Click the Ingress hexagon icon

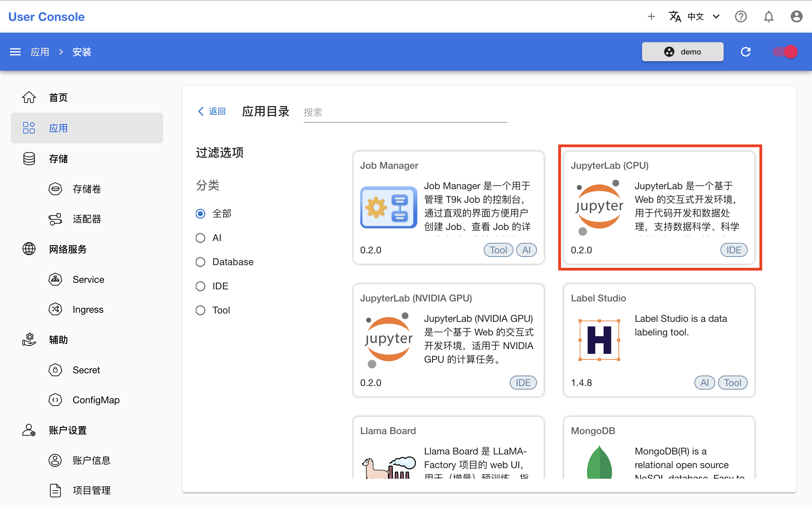55,309
